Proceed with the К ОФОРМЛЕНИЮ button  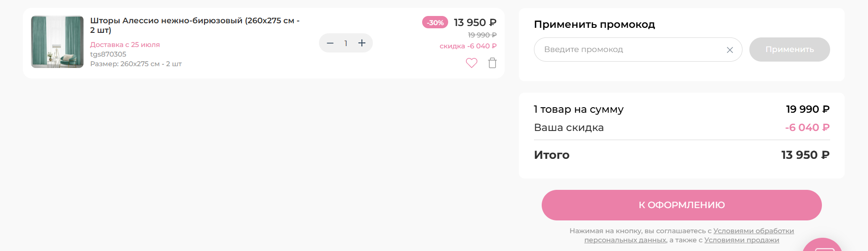click(682, 205)
